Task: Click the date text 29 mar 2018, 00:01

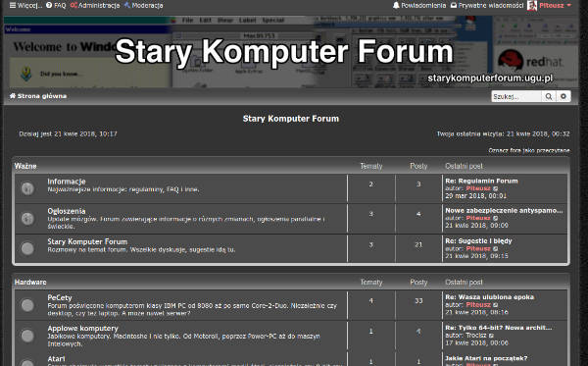Action: click(476, 196)
